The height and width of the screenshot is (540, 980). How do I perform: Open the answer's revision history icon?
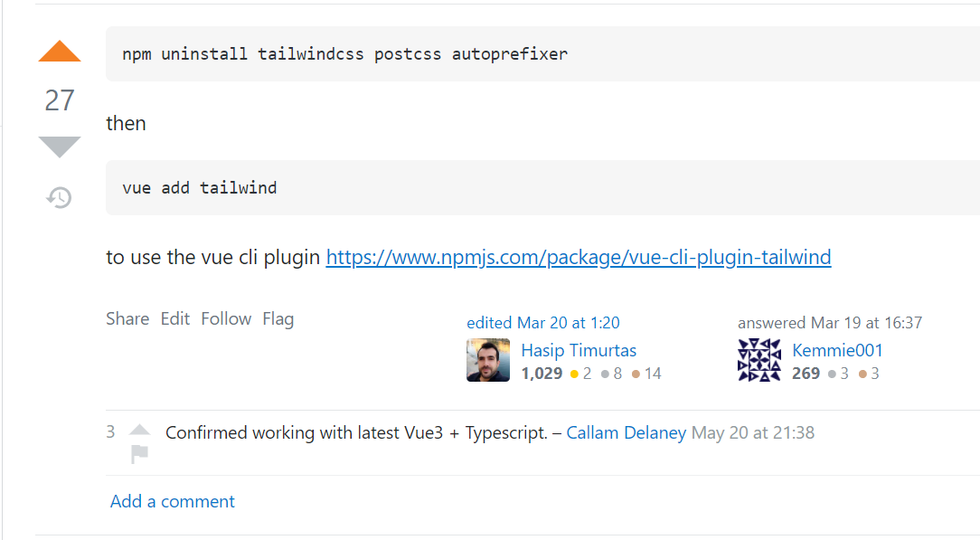[59, 197]
